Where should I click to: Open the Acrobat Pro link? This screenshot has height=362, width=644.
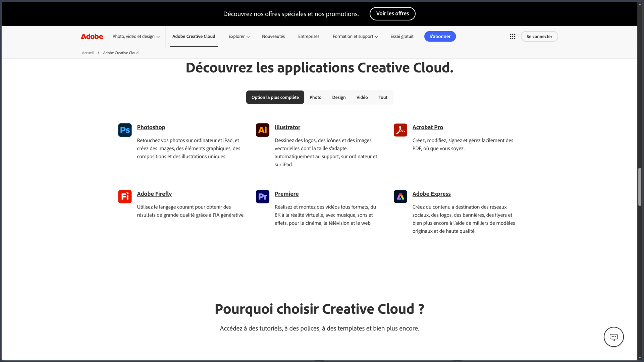point(428,127)
